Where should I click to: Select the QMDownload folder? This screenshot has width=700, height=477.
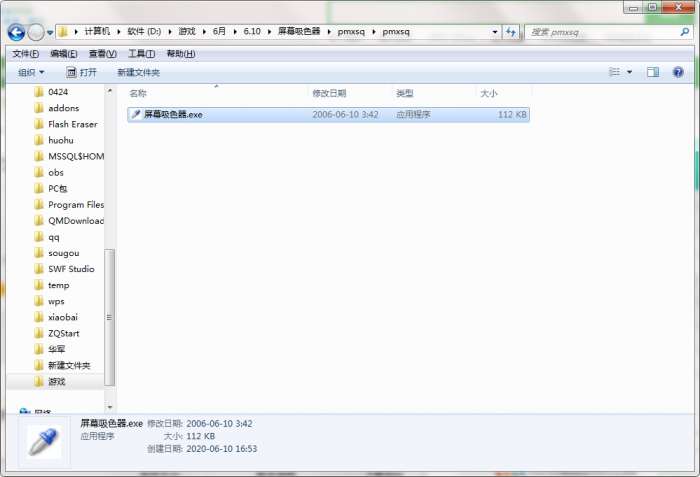click(x=76, y=221)
